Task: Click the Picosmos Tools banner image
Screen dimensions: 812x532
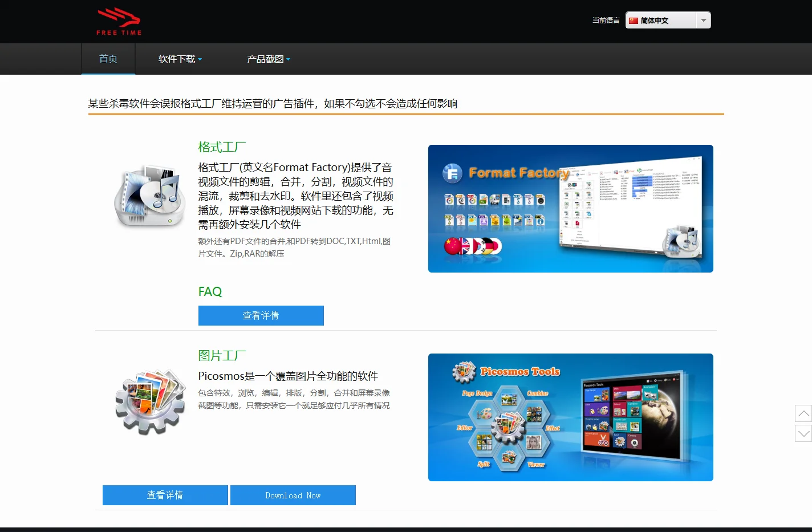Action: tap(570, 417)
